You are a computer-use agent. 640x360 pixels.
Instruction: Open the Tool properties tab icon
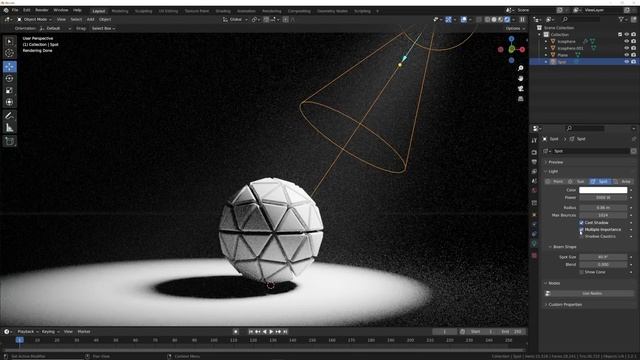(534, 140)
